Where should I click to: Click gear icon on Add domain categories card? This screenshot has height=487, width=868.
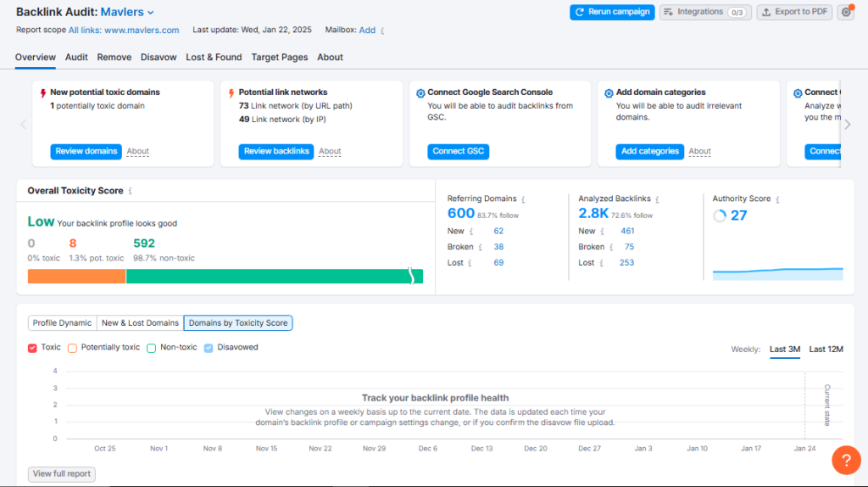[x=609, y=93]
